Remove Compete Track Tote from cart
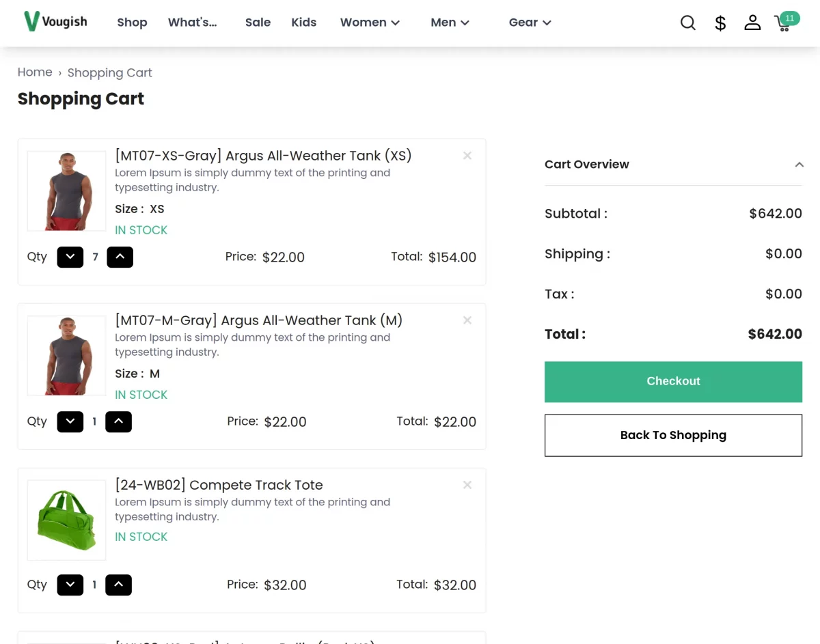This screenshot has width=820, height=644. click(x=467, y=485)
